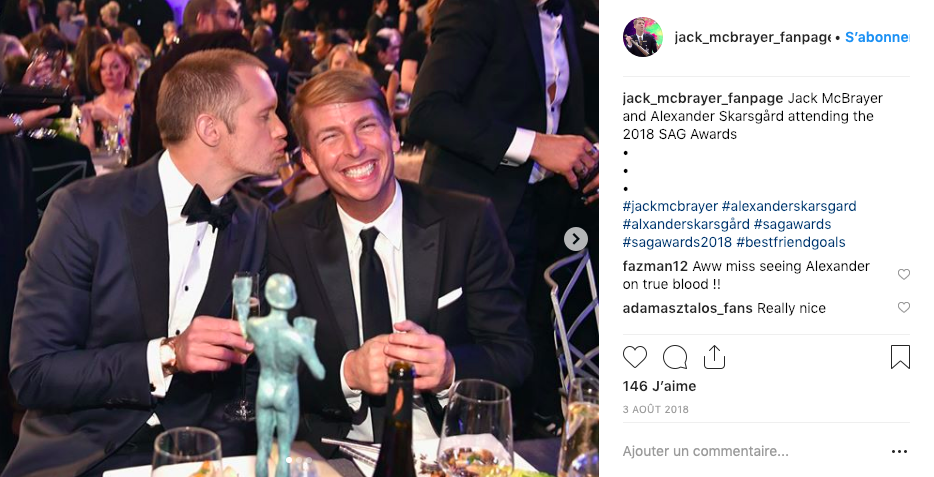The width and height of the screenshot is (934, 477).
Task: Open the three-dots more options menu
Action: [899, 452]
